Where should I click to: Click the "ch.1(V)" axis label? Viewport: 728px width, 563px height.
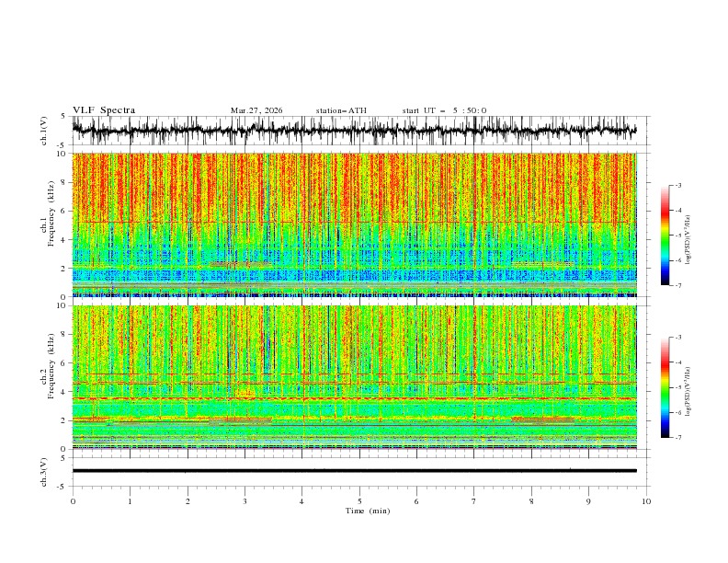[x=44, y=131]
